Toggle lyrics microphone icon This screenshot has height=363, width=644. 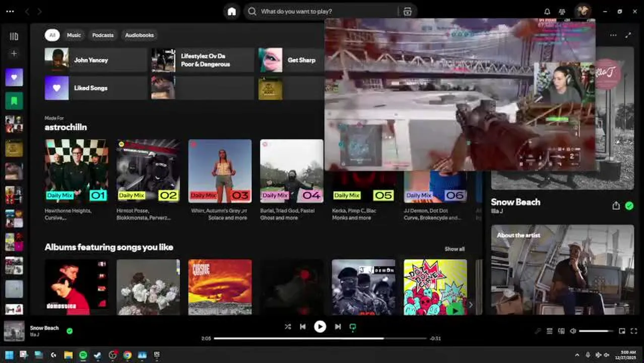point(538,331)
